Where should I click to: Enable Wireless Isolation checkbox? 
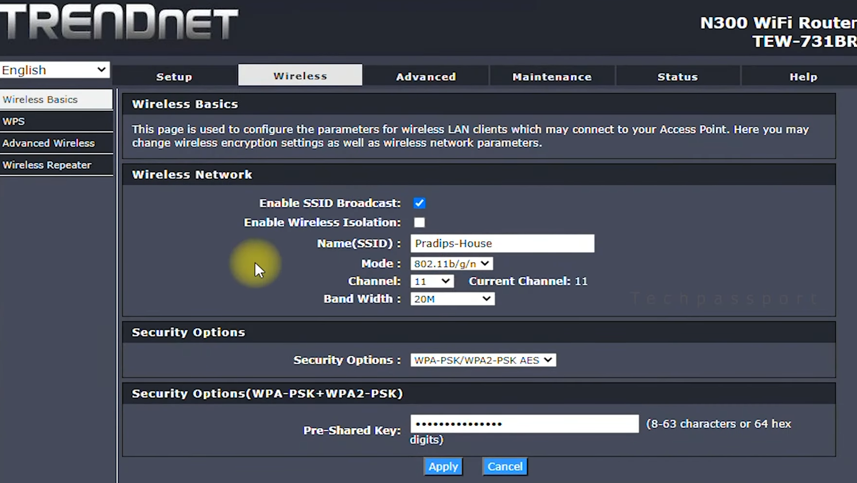pos(419,223)
